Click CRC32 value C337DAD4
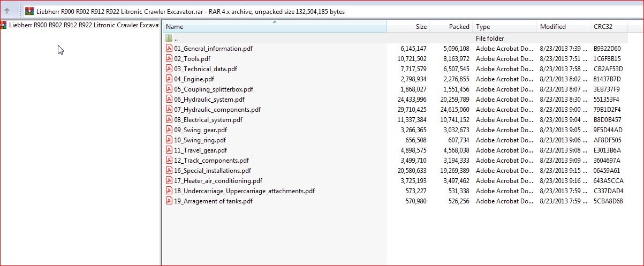Viewport: 644px width, 266px height. pos(608,191)
